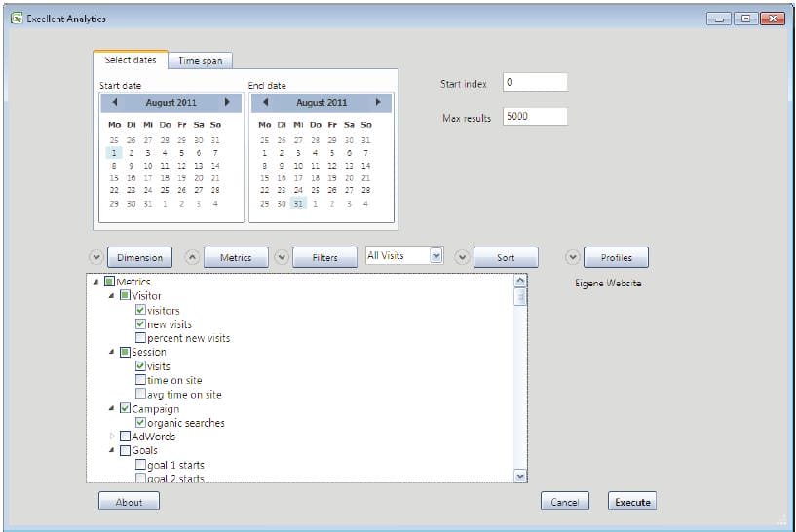
Task: Click the Sort button
Action: click(x=506, y=257)
